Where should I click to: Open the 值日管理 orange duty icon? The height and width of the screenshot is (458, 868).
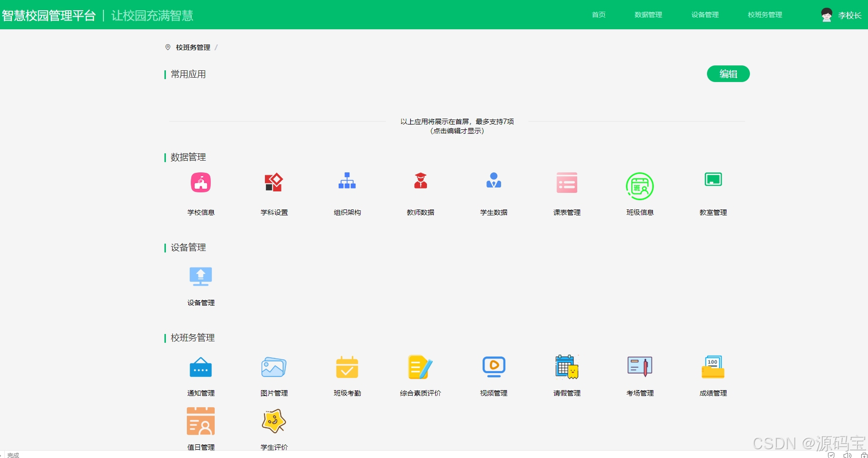coord(201,421)
